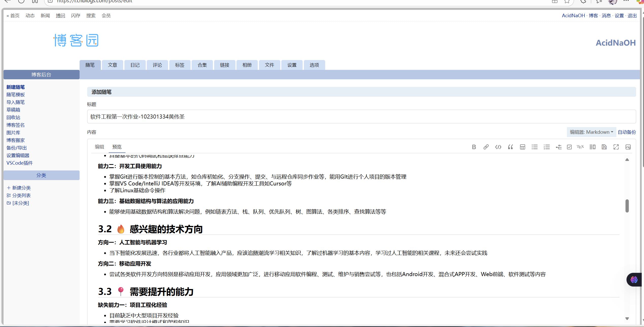
Task: Toggle bold formatting in editor toolbar
Action: pos(474,147)
